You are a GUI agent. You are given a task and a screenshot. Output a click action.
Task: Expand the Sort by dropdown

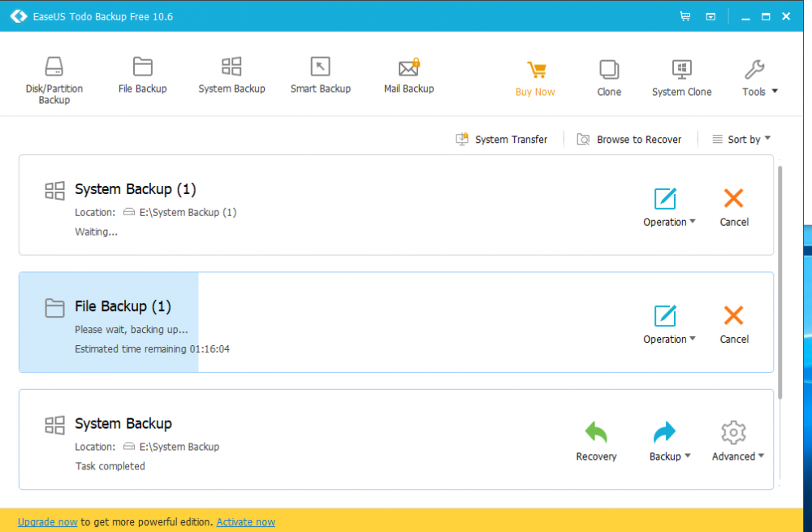[741, 139]
